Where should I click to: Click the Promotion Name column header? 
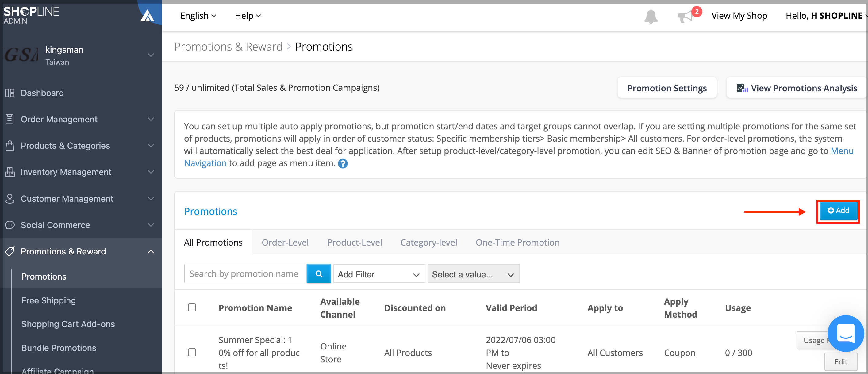[x=255, y=308]
